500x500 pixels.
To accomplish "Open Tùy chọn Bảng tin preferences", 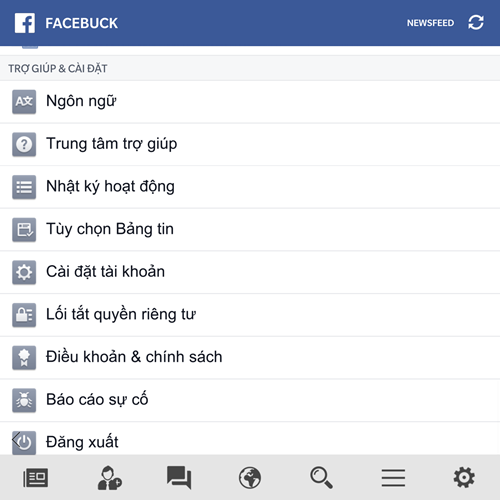I will click(x=250, y=230).
